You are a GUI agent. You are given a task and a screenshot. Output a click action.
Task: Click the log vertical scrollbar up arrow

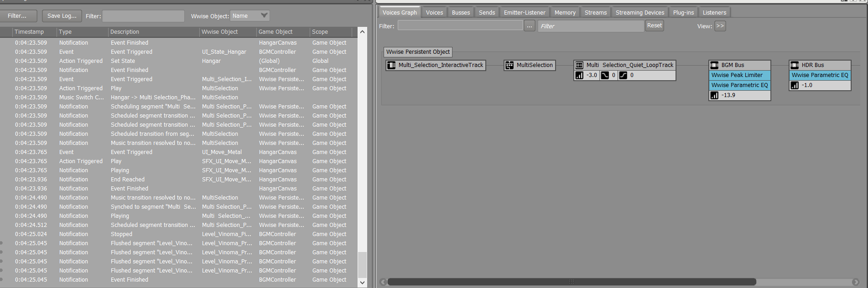point(363,32)
